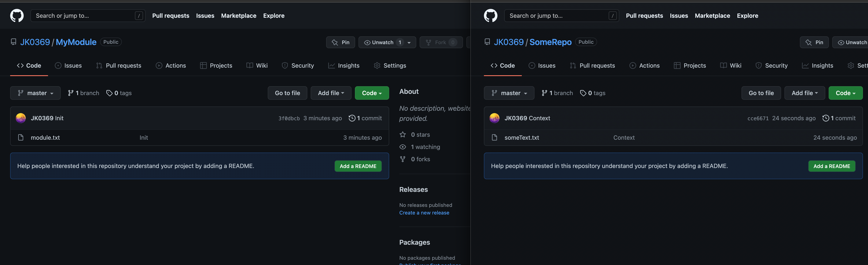The height and width of the screenshot is (265, 868).
Task: Follow the Create a new release link
Action: coord(424,213)
